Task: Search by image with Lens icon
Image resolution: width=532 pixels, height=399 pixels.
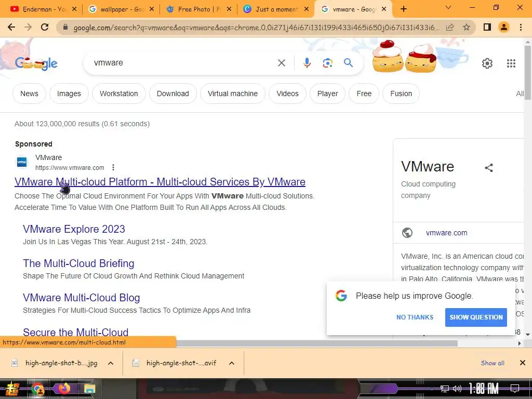Action: [x=327, y=63]
